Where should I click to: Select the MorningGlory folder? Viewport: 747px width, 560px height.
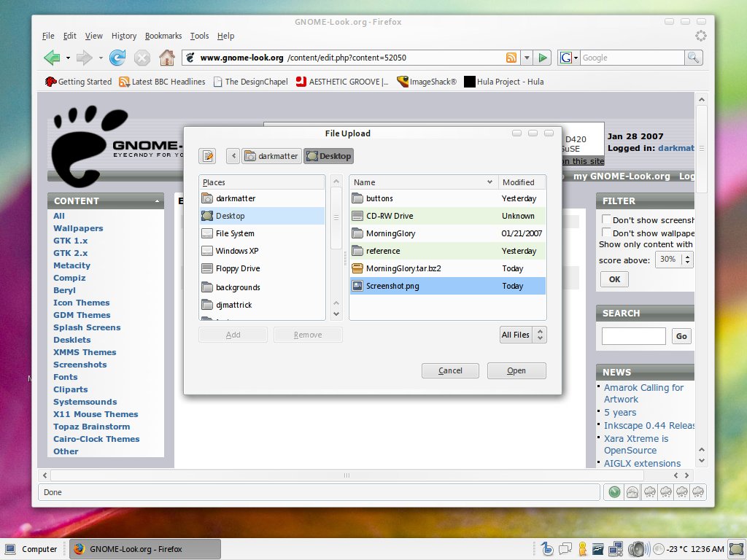448,233
